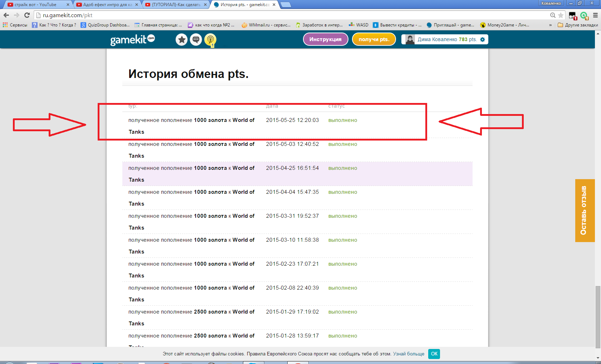Click the zoom magnifier icon in address bar

(x=553, y=15)
